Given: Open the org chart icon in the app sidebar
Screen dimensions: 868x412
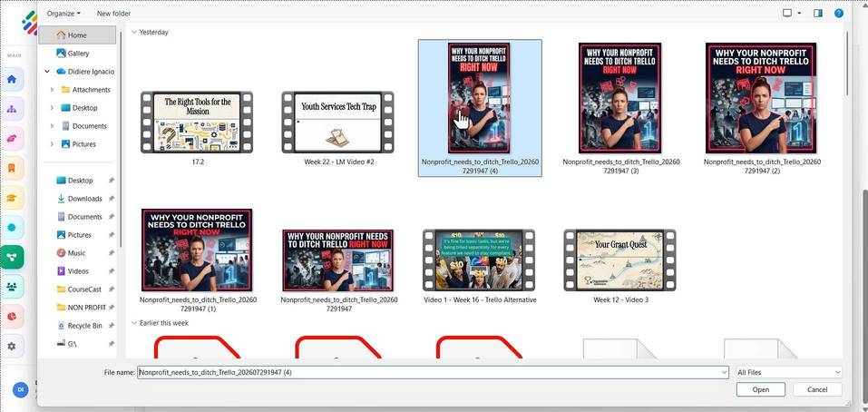Looking at the screenshot, I should [x=12, y=109].
